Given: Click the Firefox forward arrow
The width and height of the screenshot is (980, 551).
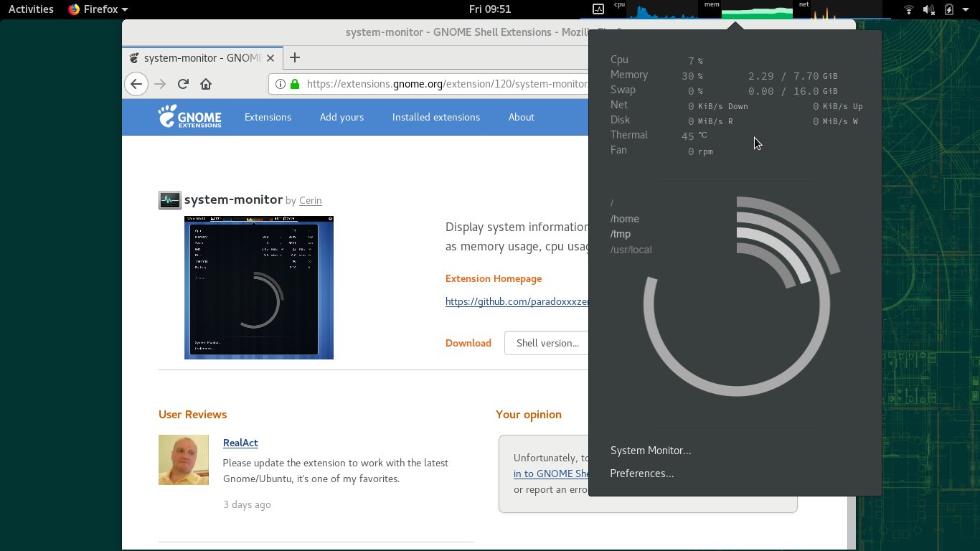Looking at the screenshot, I should (x=160, y=84).
